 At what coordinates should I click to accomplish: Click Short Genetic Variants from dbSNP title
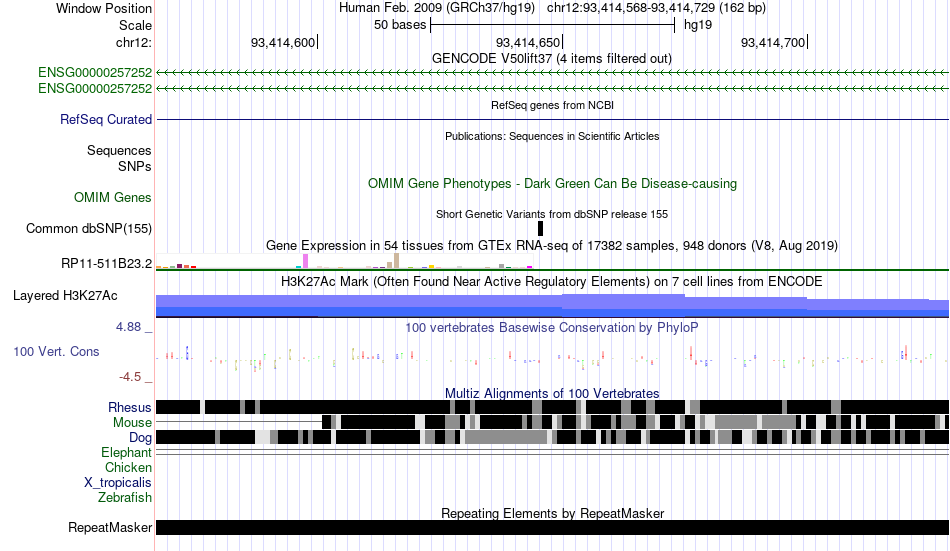(552, 214)
